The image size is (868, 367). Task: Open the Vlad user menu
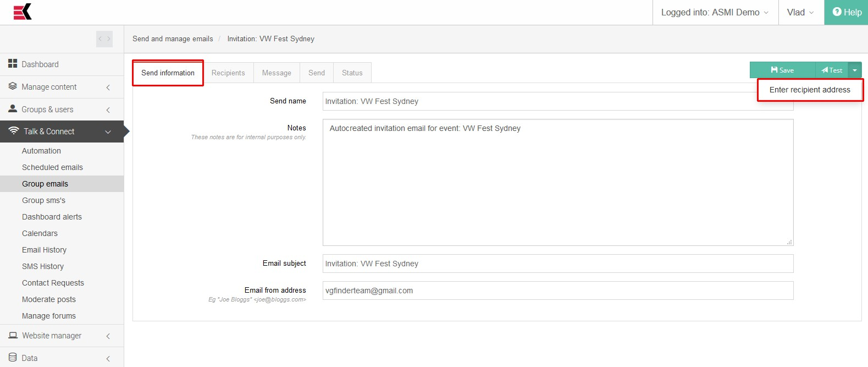pos(800,12)
